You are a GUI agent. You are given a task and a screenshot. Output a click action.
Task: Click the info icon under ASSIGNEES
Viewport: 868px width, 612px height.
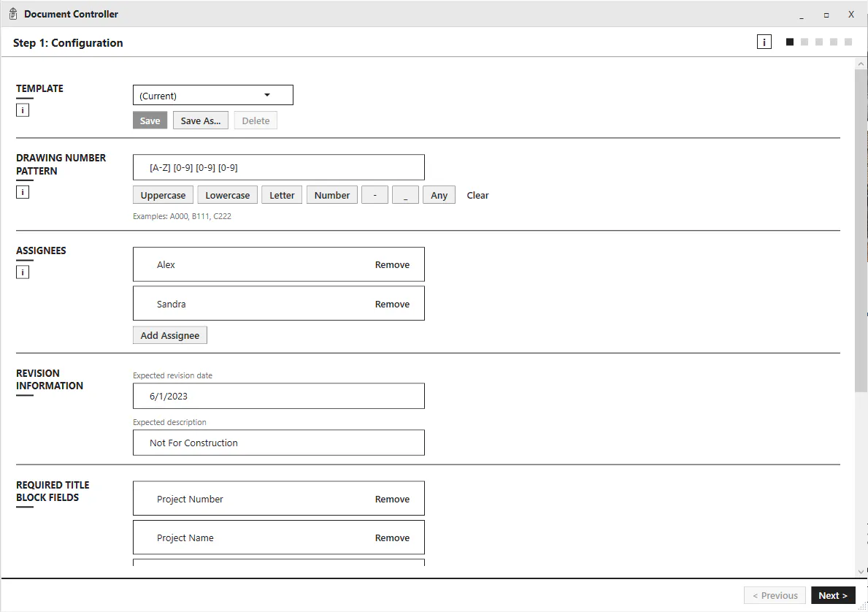coord(23,272)
